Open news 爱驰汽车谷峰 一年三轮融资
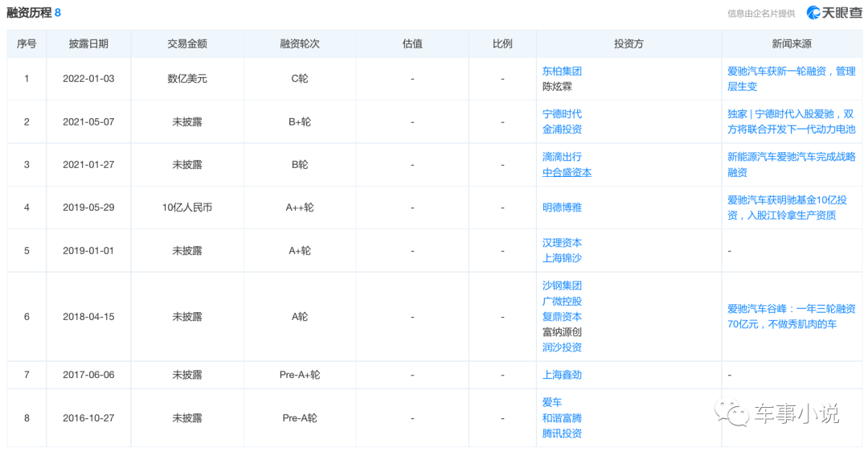 (791, 316)
